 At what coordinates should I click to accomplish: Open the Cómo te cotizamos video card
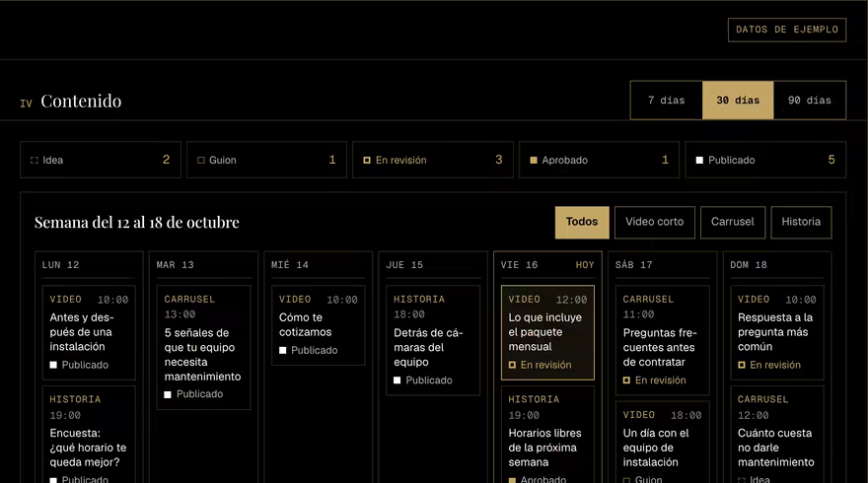[319, 325]
